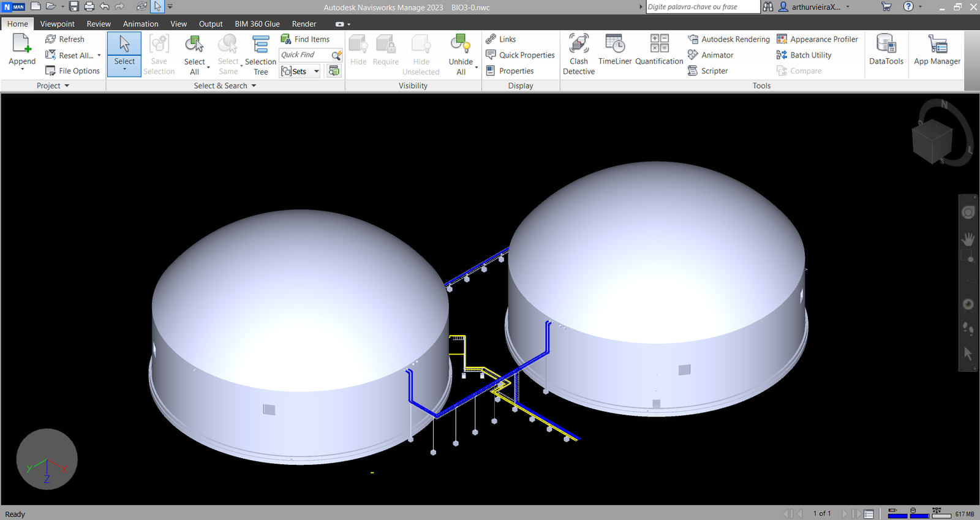980x520 pixels.
Task: Open DataTools
Action: coord(886,50)
